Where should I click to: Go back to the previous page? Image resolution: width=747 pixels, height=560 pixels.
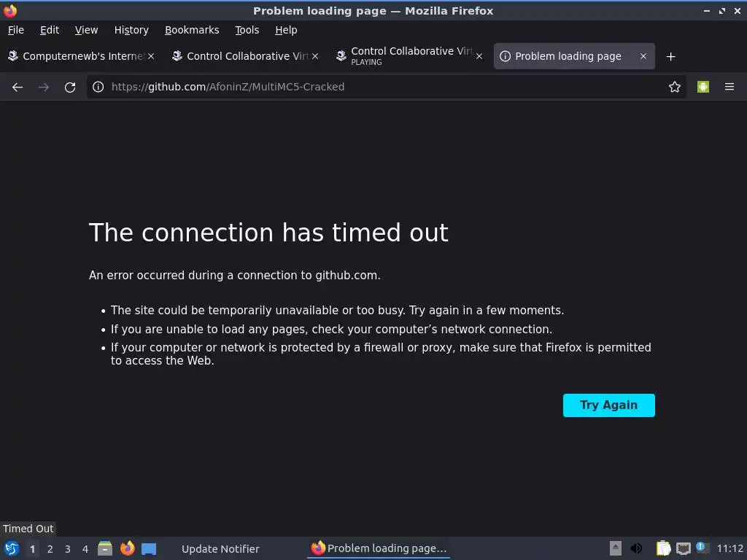point(18,87)
